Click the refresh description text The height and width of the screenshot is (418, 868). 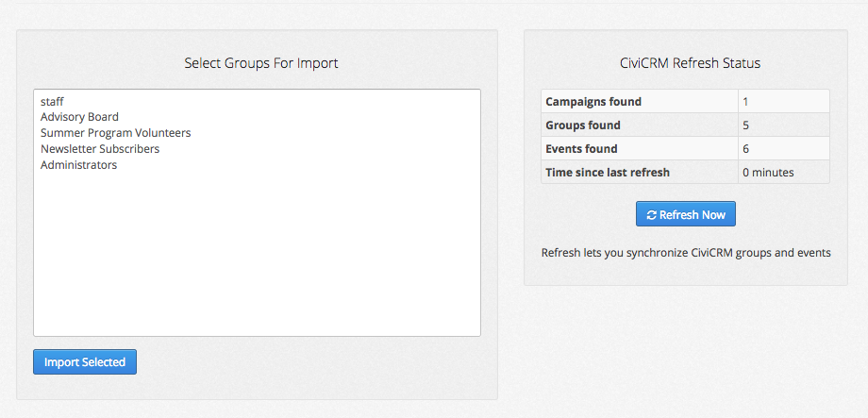[686, 253]
